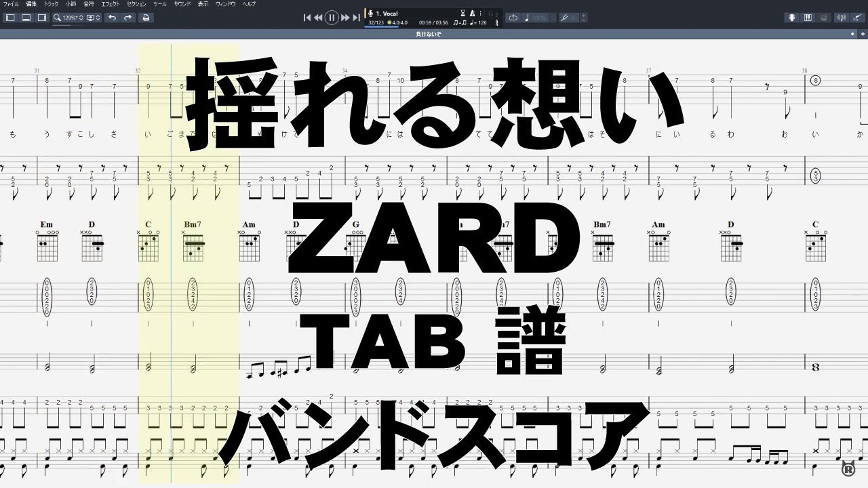The width and height of the screenshot is (868, 488).
Task: Jump to the first bar
Action: [x=307, y=18]
